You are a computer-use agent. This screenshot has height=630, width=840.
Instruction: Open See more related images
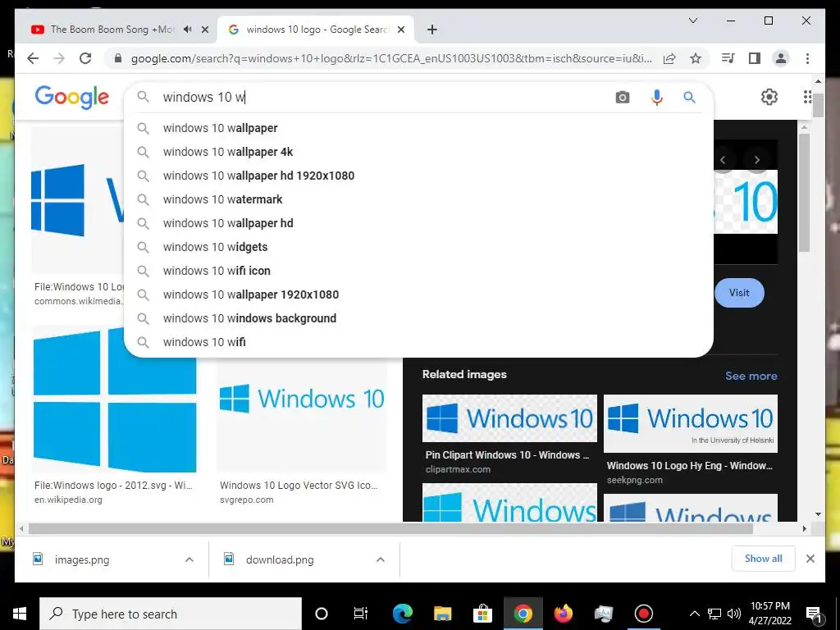[751, 376]
